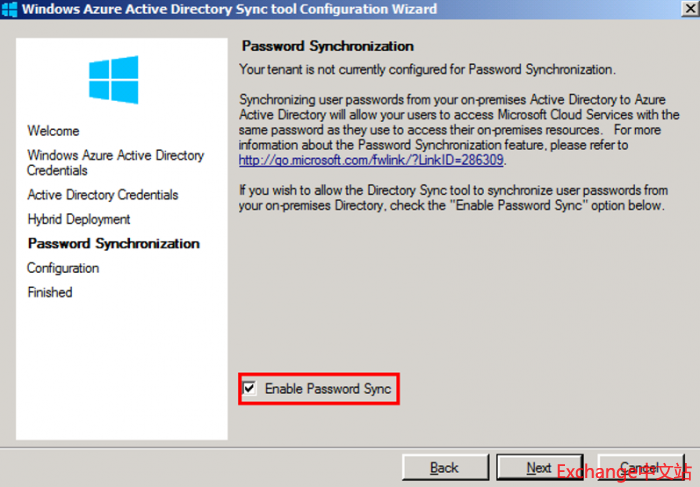Select the Active Directory Credentials step
Viewport: 700px width, 487px height.
[103, 195]
